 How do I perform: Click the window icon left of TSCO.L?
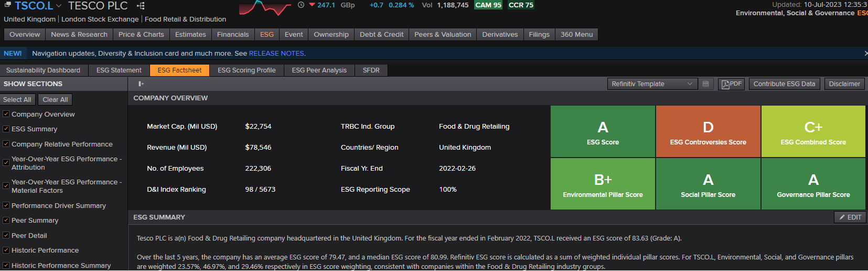point(7,5)
